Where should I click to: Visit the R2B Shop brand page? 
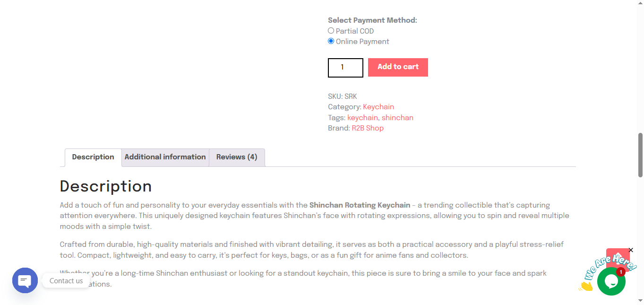[368, 128]
